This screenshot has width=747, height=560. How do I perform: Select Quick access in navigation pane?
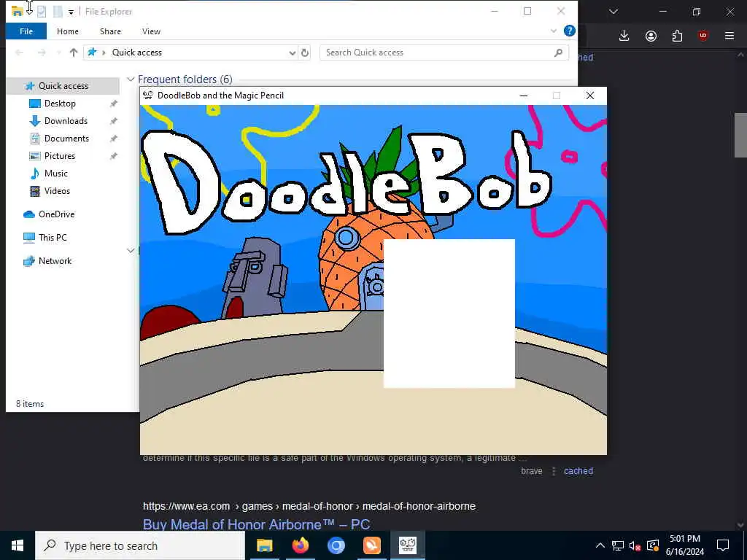(x=63, y=86)
